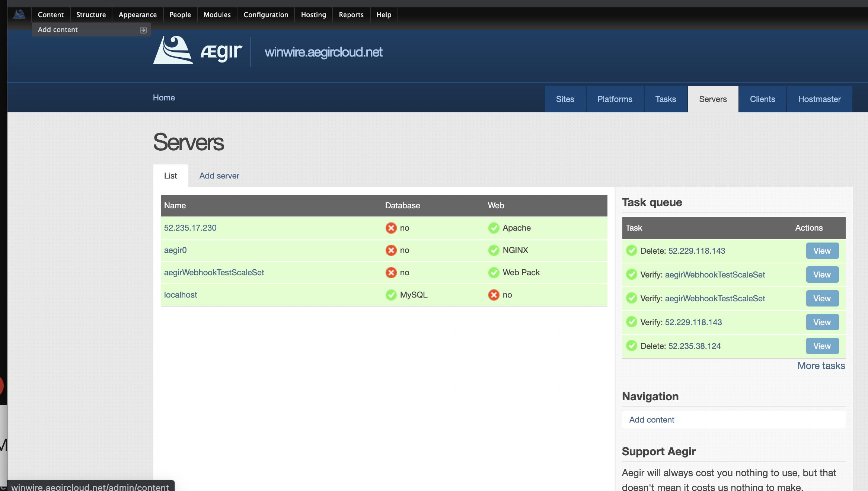Go to Home link in navigation bar
The width and height of the screenshot is (868, 491).
pos(164,97)
